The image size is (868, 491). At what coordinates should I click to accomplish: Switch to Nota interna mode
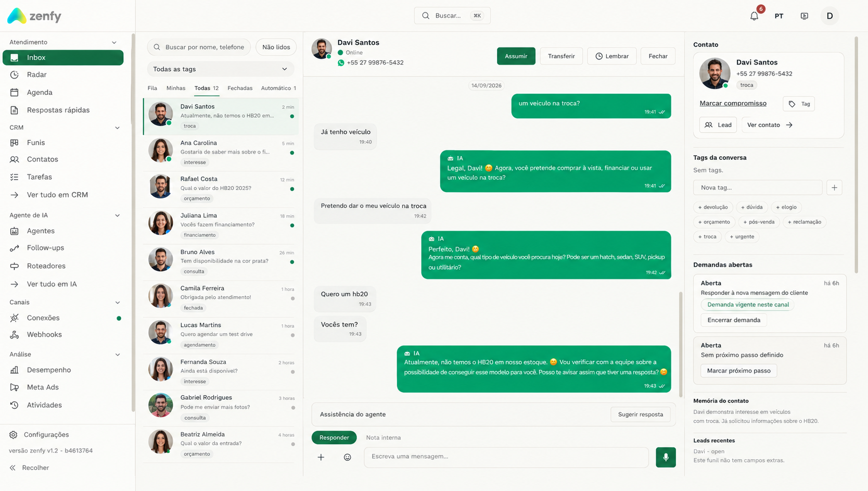pos(384,438)
